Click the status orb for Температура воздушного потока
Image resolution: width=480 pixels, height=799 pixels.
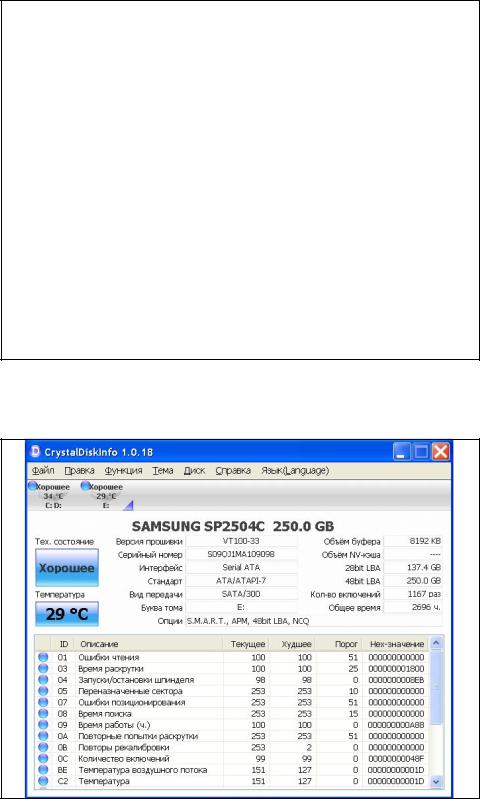[43, 770]
